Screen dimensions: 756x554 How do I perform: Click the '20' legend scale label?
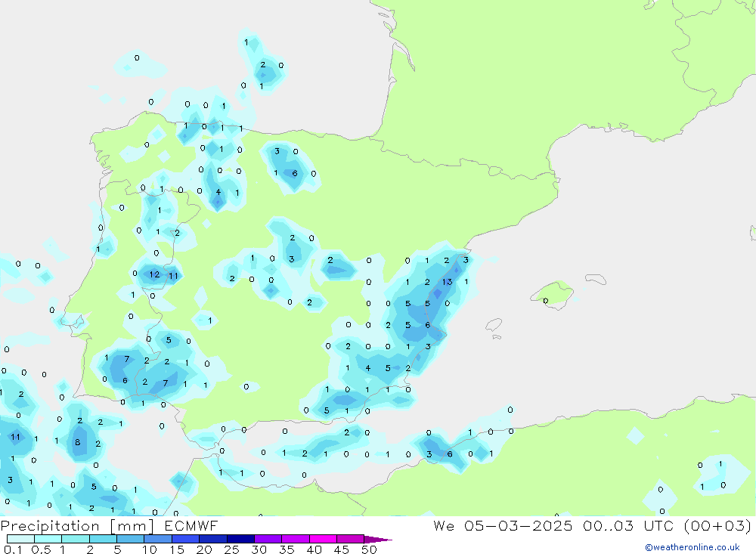[x=204, y=549]
